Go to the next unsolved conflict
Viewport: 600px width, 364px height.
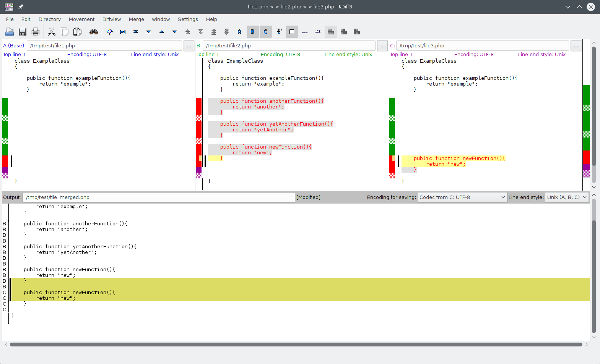pos(227,32)
